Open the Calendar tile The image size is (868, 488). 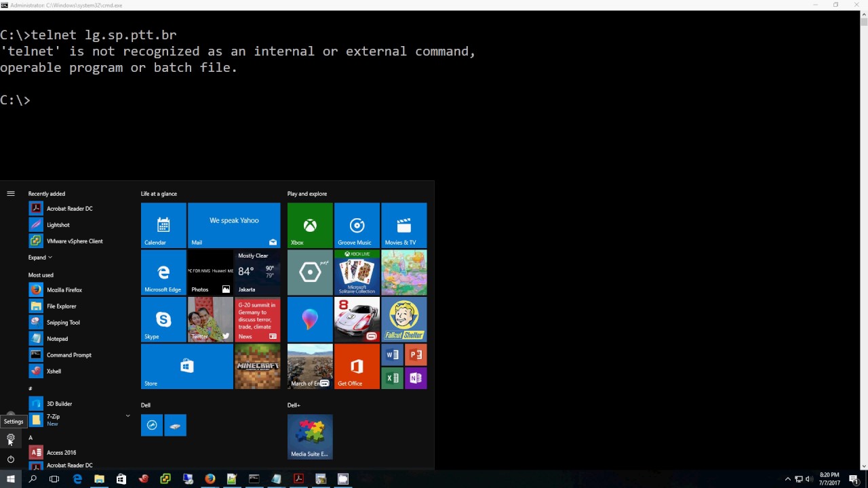[x=163, y=225]
